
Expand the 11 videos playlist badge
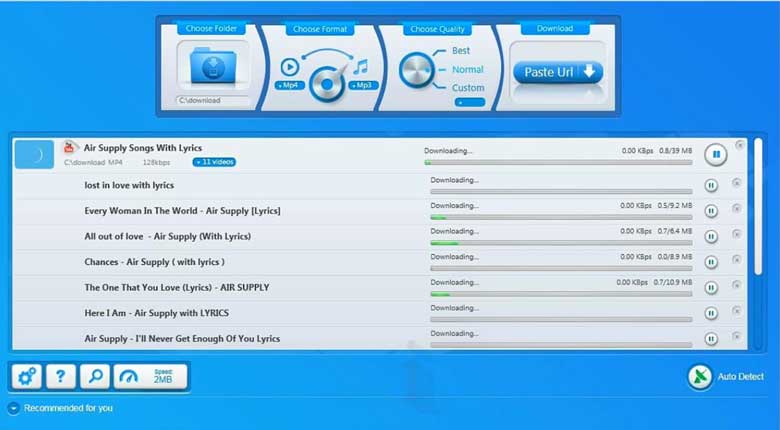point(214,162)
